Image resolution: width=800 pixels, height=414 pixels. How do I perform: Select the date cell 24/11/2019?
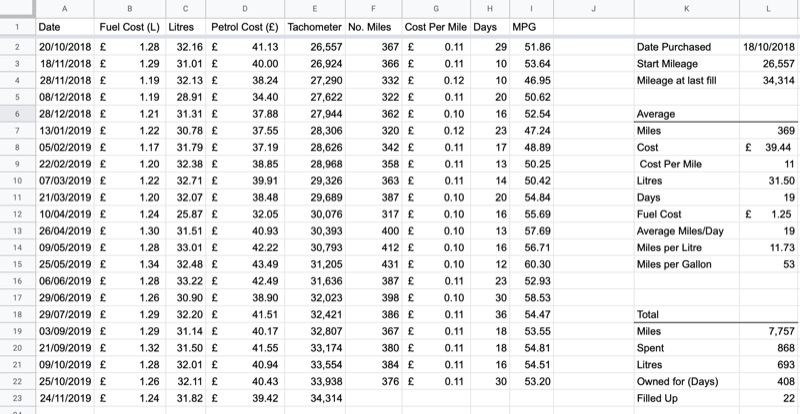65,398
